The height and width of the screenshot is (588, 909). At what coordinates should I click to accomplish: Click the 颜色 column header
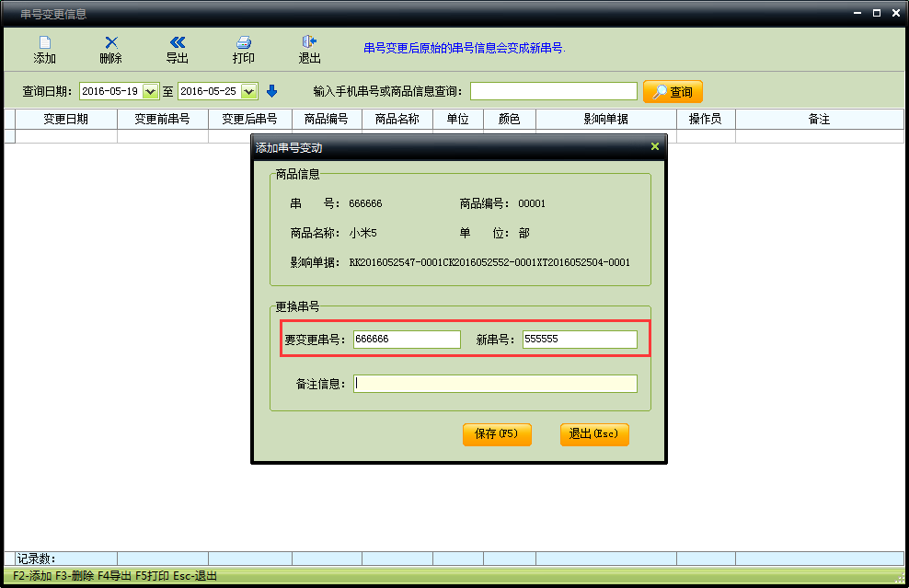(x=510, y=119)
